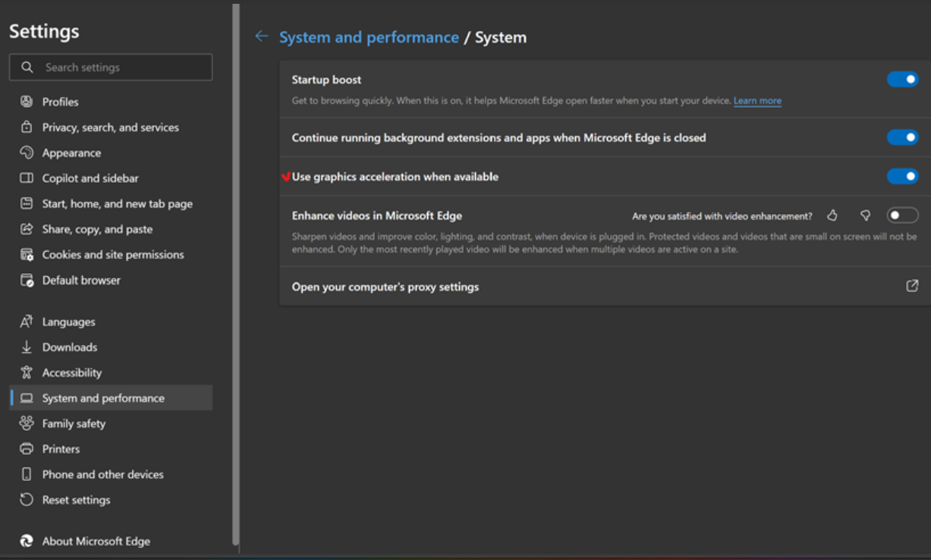Click the Startup boost heading text
Screen dimensions: 931x560
click(326, 80)
